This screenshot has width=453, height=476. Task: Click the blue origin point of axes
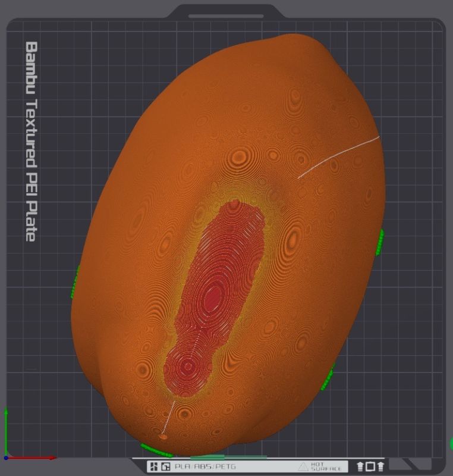pyautogui.click(x=6, y=458)
